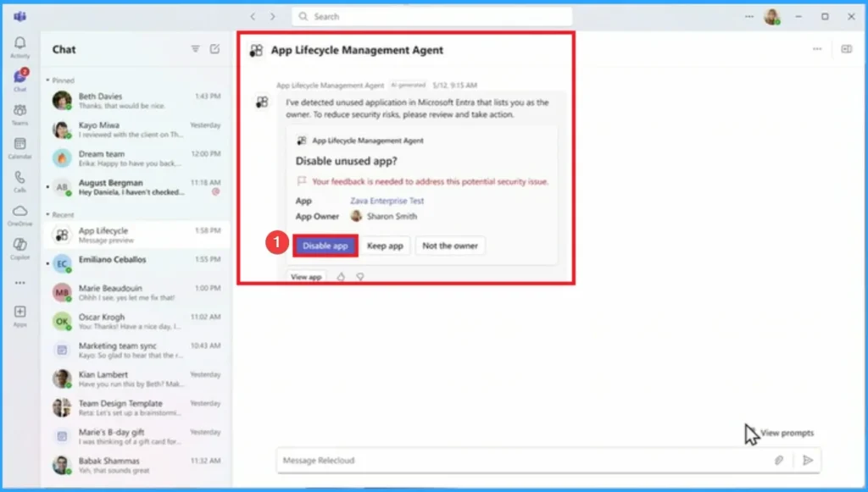Image resolution: width=868 pixels, height=492 pixels.
Task: Reveal more sidebar apps via the ellipsis
Action: point(19,283)
